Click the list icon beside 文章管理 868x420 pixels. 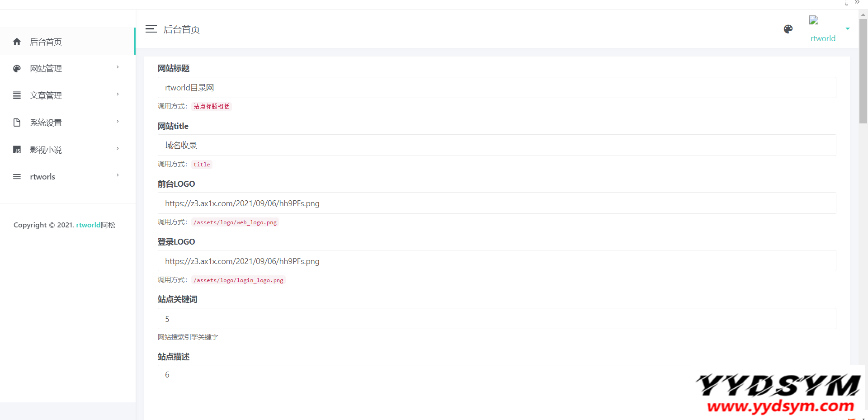tap(17, 95)
